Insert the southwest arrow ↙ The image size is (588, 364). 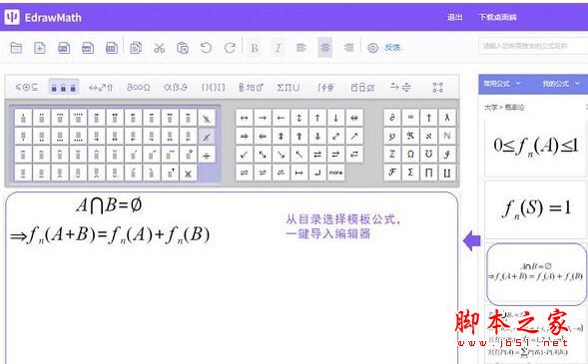pos(245,155)
